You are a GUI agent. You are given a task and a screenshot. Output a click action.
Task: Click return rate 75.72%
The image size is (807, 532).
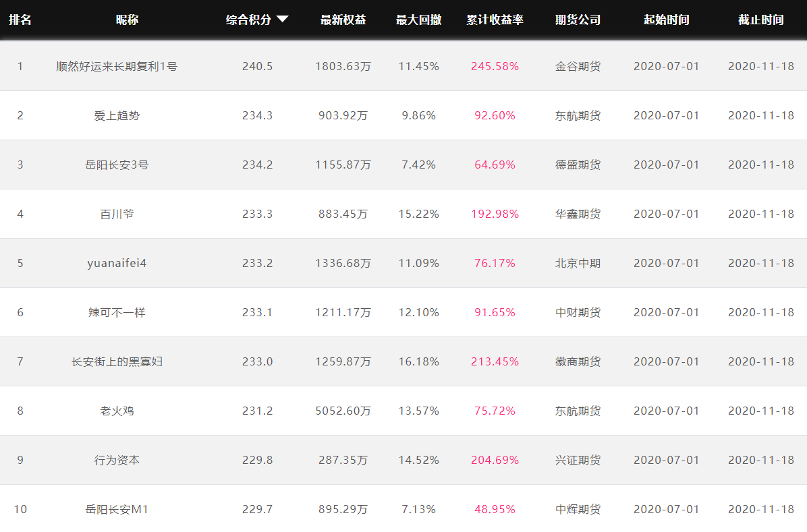(495, 411)
